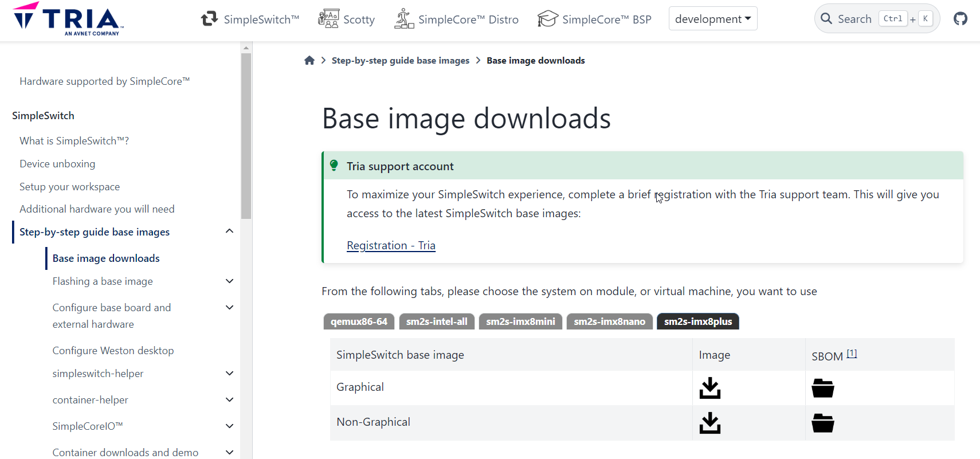Click the SimpleSwitch sidebar section heading

(x=43, y=116)
